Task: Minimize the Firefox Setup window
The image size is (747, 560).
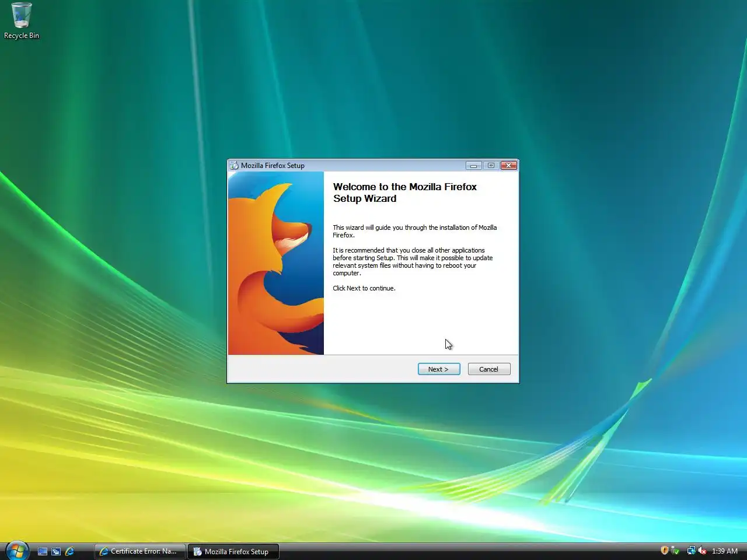Action: 473,166
